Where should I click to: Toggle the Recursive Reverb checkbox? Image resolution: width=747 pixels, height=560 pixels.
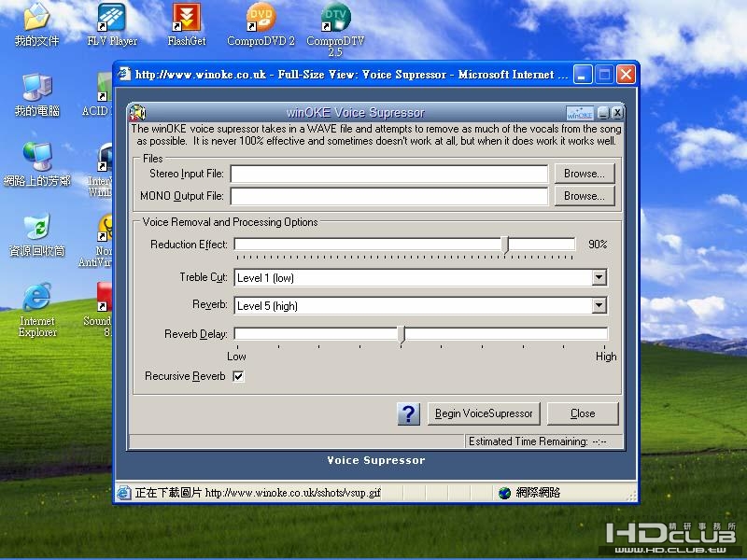[x=238, y=376]
